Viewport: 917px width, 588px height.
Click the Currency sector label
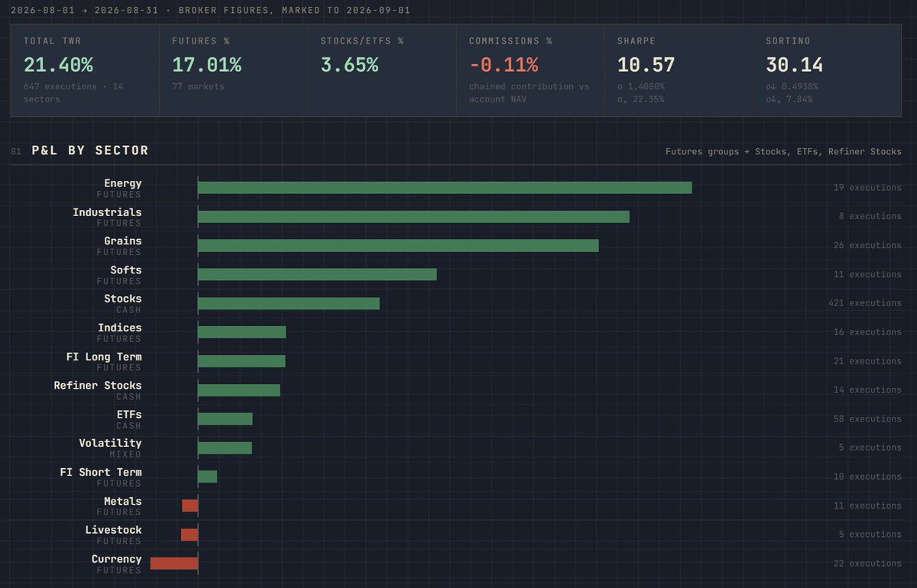117,559
